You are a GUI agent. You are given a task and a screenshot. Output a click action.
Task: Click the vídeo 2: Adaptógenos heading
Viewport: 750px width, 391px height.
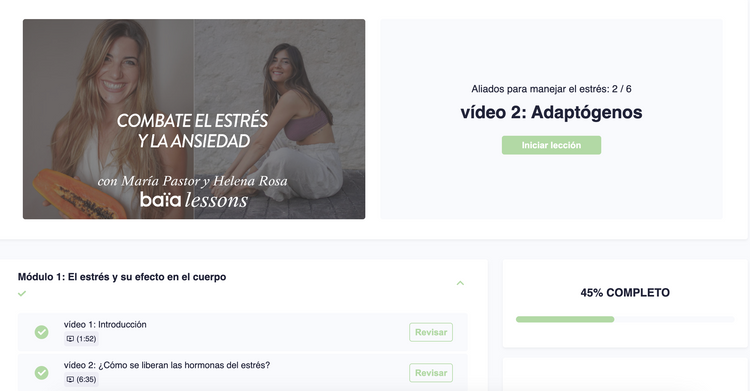coord(551,112)
